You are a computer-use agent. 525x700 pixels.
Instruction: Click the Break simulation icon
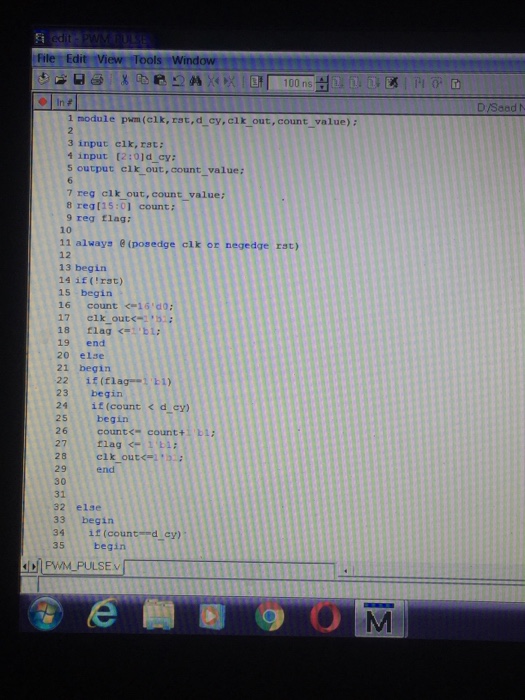(x=391, y=83)
